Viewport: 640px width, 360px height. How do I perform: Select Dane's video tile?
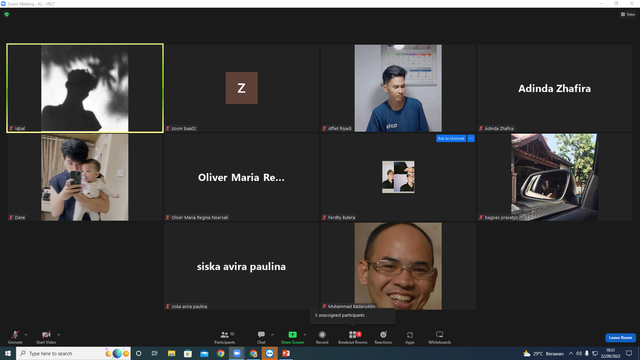pyautogui.click(x=85, y=177)
